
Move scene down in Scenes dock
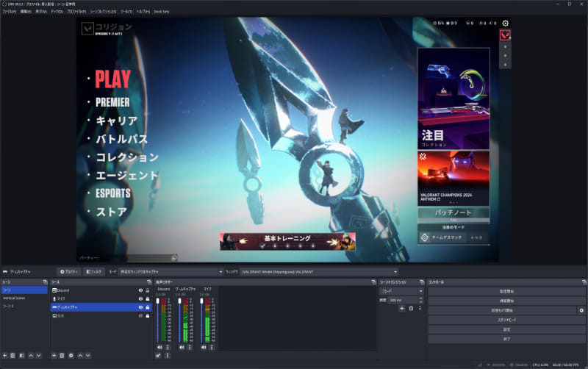[x=39, y=356]
